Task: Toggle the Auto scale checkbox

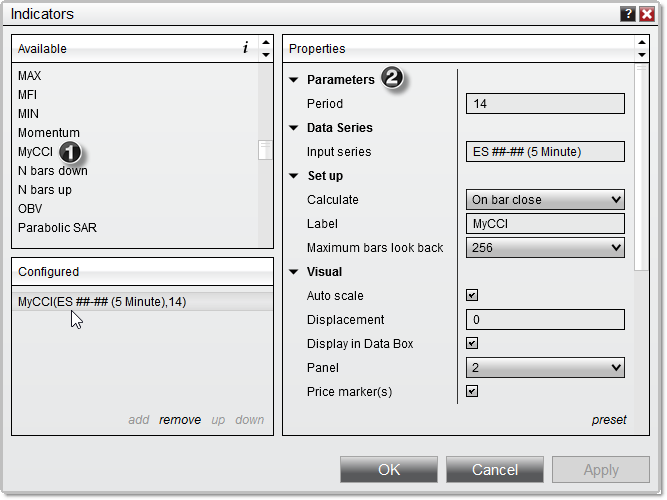Action: [472, 296]
